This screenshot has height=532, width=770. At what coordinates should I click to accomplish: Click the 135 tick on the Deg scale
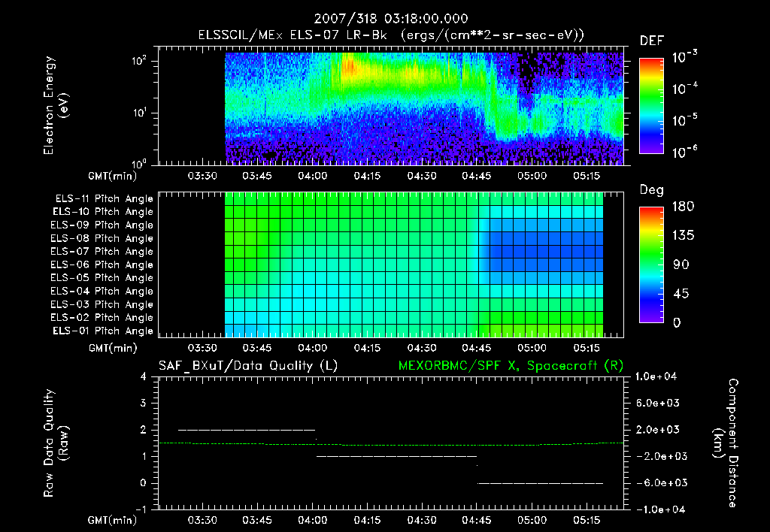pyautogui.click(x=683, y=236)
